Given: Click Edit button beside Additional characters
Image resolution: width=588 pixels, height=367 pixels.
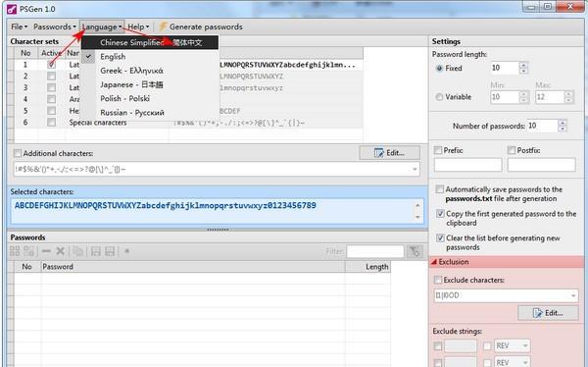Looking at the screenshot, I should (390, 153).
